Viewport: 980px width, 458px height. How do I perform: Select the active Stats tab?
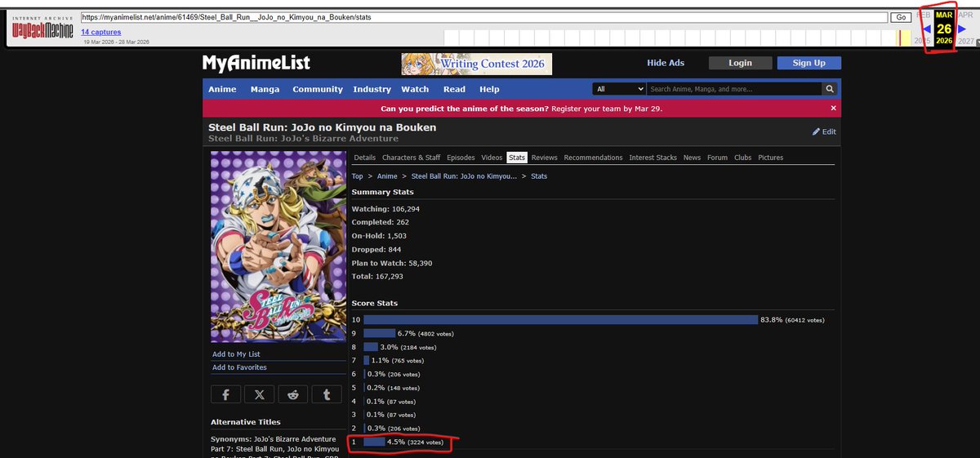click(x=517, y=158)
